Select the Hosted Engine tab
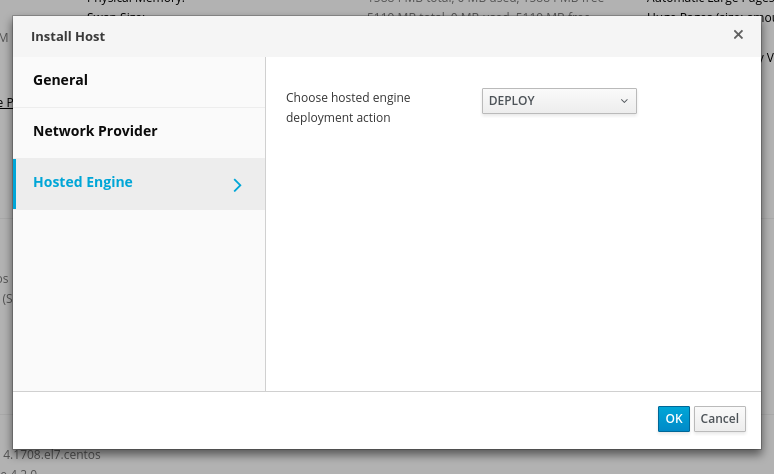This screenshot has width=774, height=474. 83,182
